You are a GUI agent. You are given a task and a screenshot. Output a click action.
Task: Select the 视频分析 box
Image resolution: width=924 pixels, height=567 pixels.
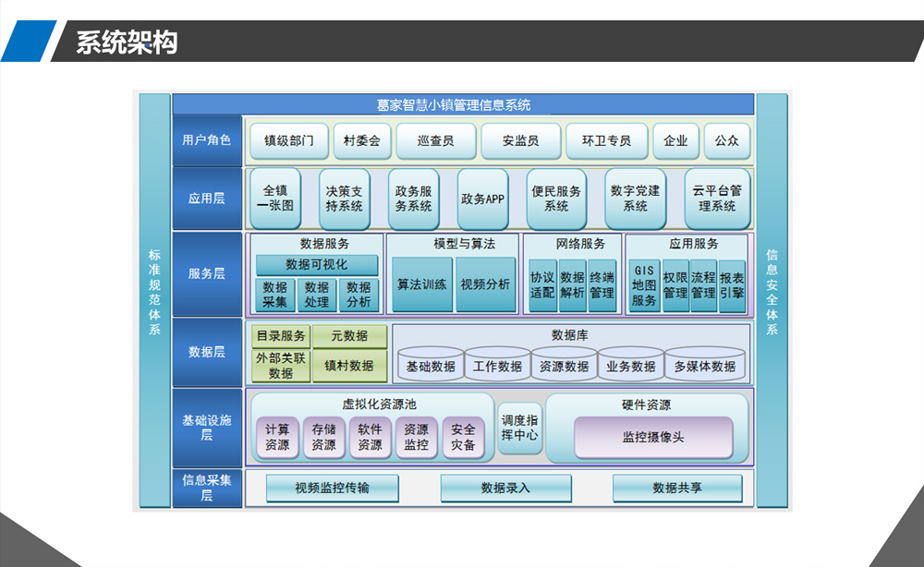tap(485, 284)
